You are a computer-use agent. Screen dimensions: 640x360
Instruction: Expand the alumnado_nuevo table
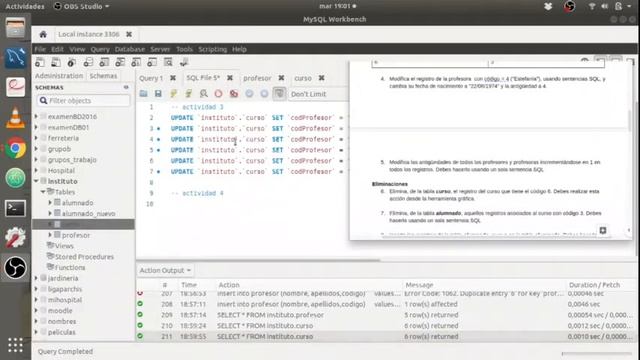tap(50, 213)
